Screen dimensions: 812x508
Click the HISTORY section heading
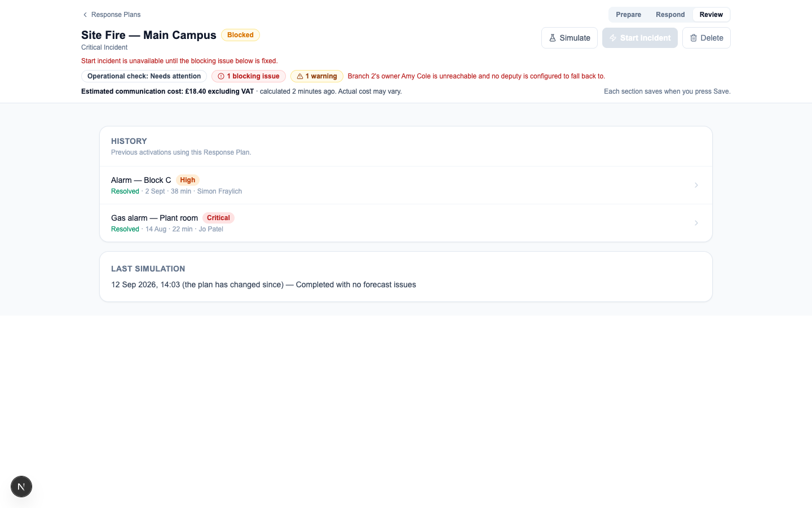point(129,141)
